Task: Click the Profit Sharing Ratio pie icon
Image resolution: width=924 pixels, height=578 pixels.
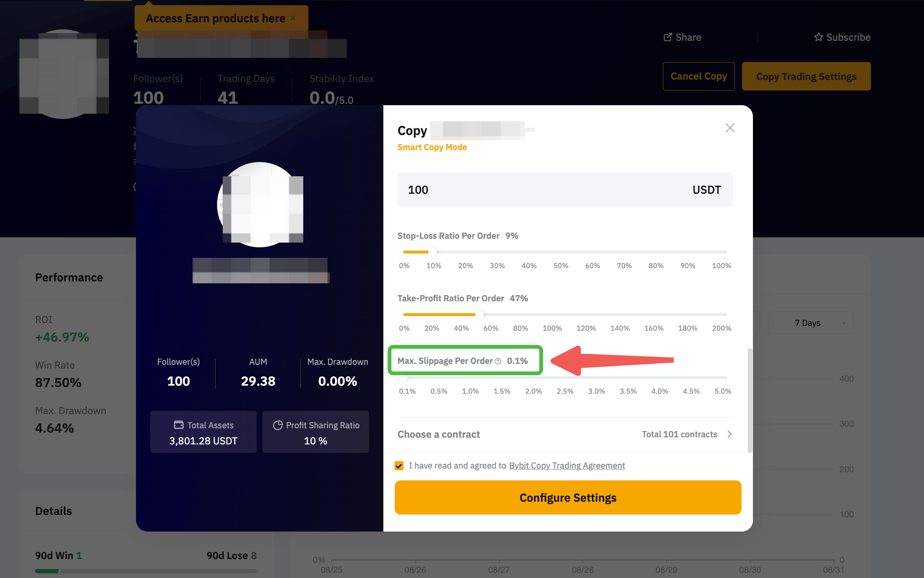Action: click(x=278, y=425)
